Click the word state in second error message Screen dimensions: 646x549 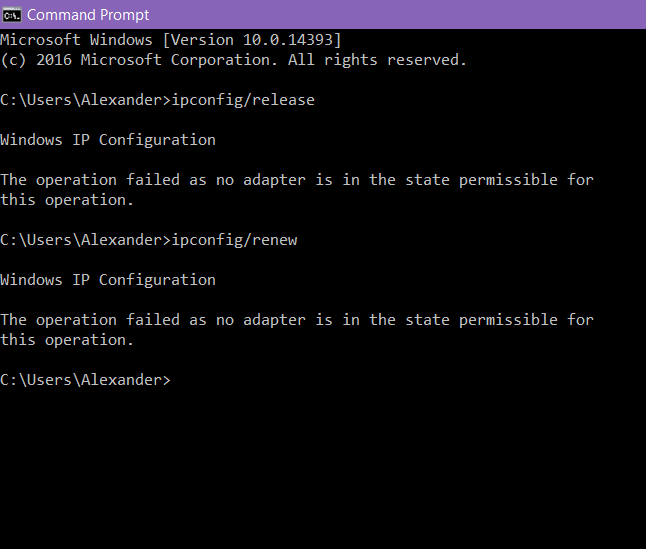click(x=427, y=320)
